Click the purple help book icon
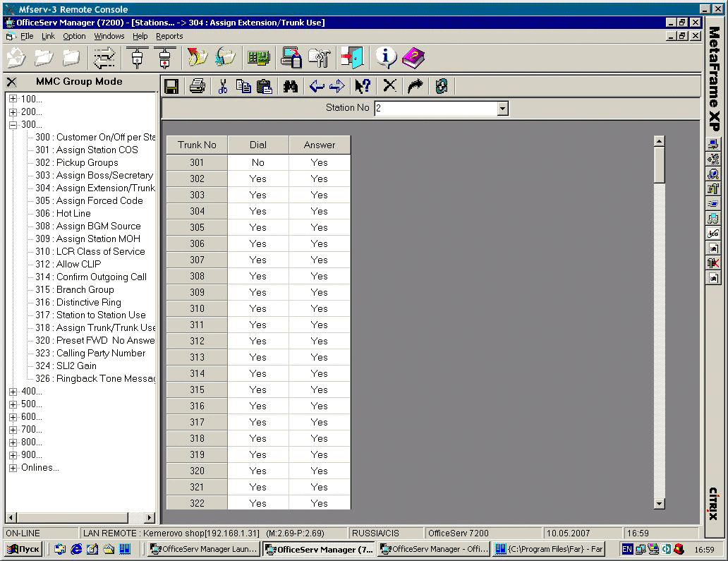 pos(413,58)
